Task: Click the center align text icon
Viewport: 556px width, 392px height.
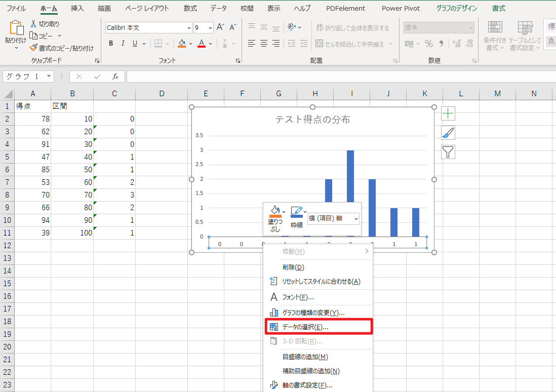Action: pyautogui.click(x=263, y=44)
